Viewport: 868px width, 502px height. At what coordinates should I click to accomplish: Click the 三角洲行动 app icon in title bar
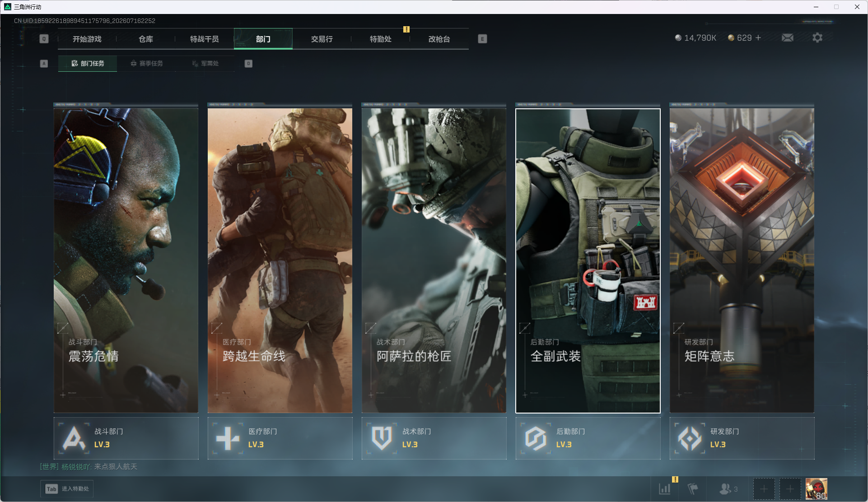tap(8, 7)
